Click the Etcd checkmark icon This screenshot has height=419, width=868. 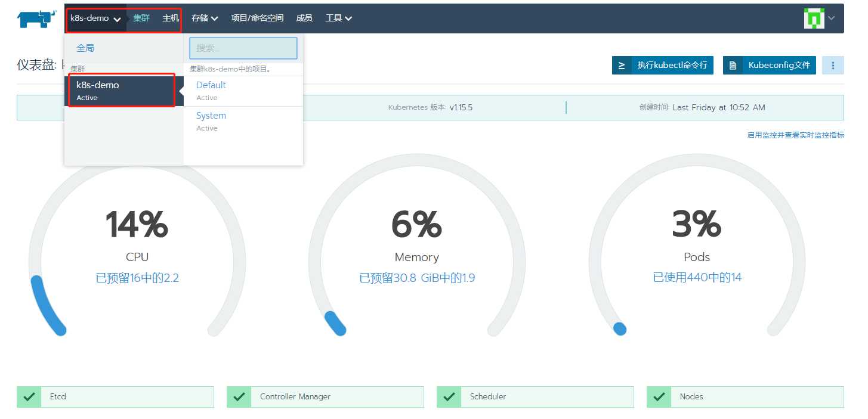tap(29, 397)
